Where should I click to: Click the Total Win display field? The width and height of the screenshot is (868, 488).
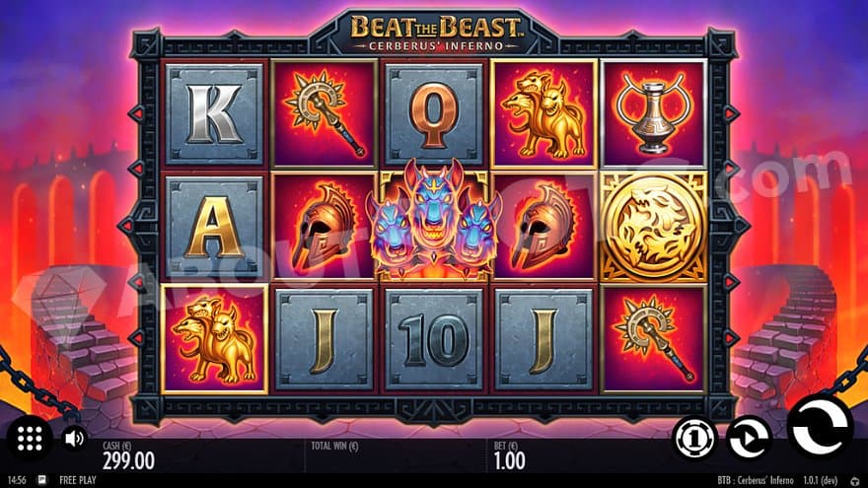[398, 455]
